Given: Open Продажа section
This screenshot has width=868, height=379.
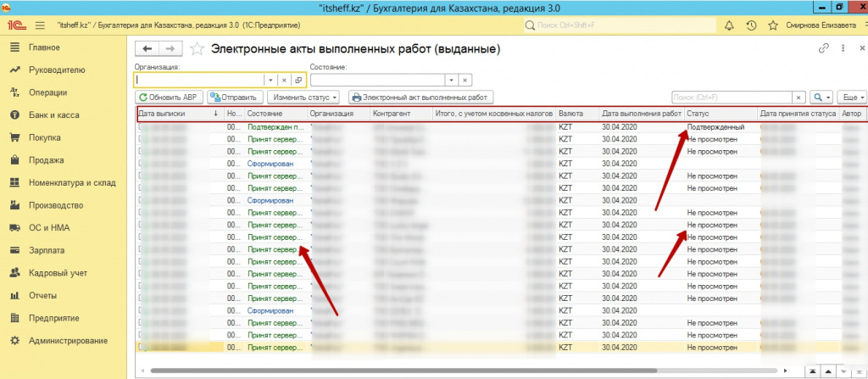Looking at the screenshot, I should (46, 160).
